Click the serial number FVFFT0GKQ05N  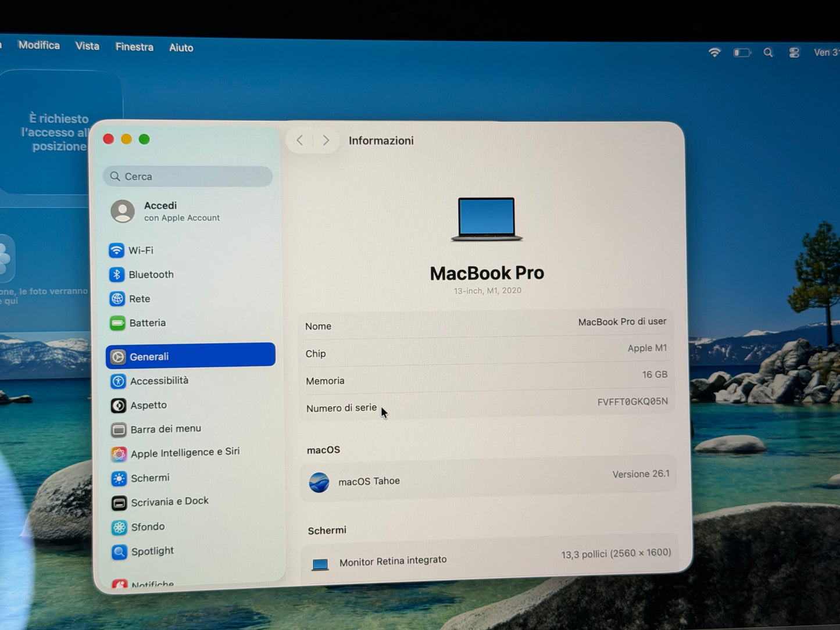pyautogui.click(x=632, y=402)
